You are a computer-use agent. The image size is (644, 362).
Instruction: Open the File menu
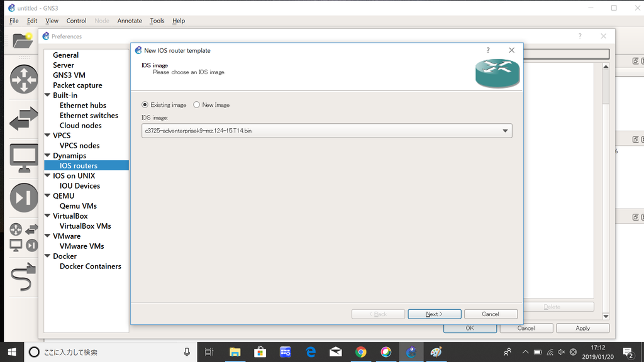[14, 21]
